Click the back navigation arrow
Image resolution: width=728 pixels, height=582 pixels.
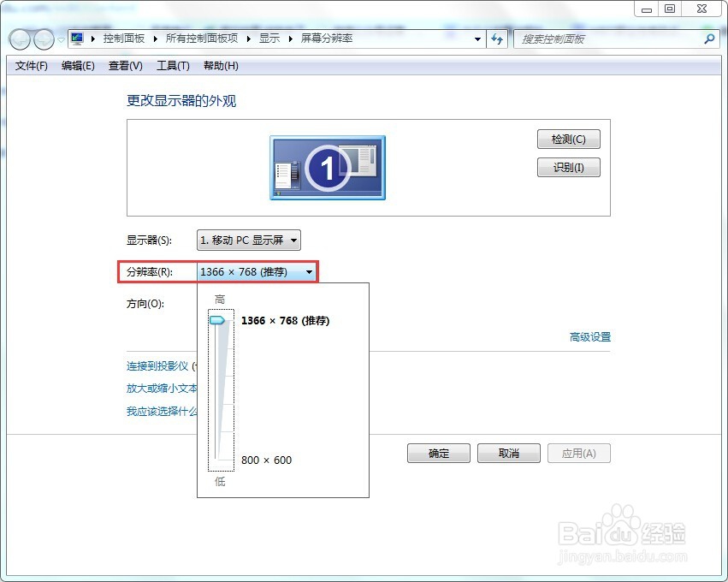click(x=19, y=39)
